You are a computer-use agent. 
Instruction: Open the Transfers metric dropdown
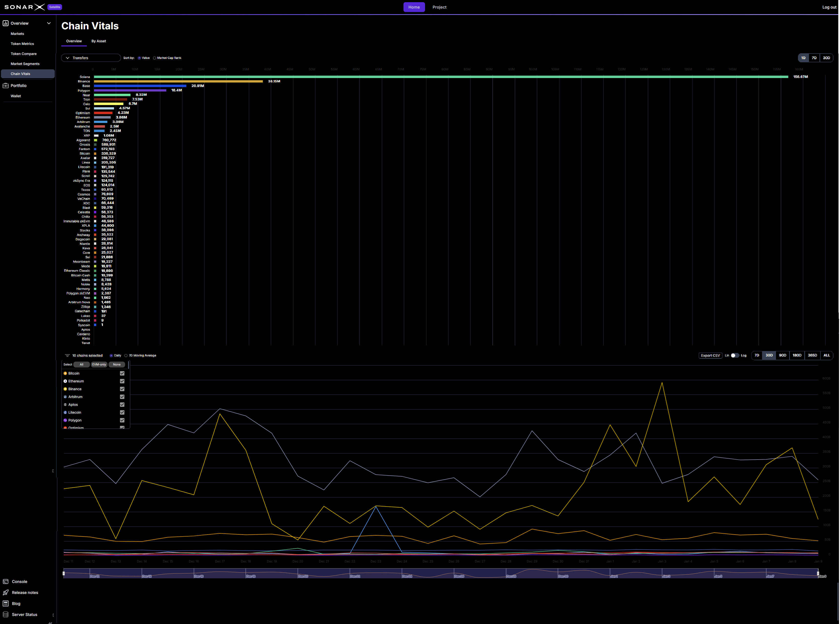point(91,58)
